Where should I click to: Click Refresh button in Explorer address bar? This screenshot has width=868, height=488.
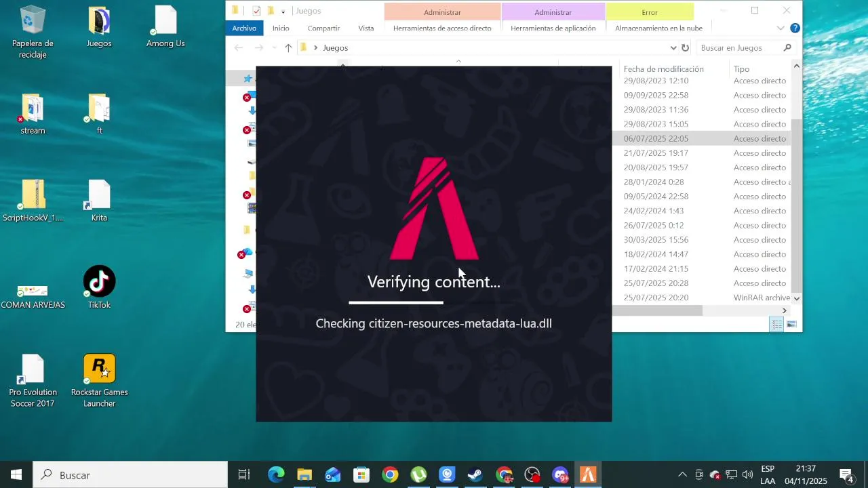[685, 48]
